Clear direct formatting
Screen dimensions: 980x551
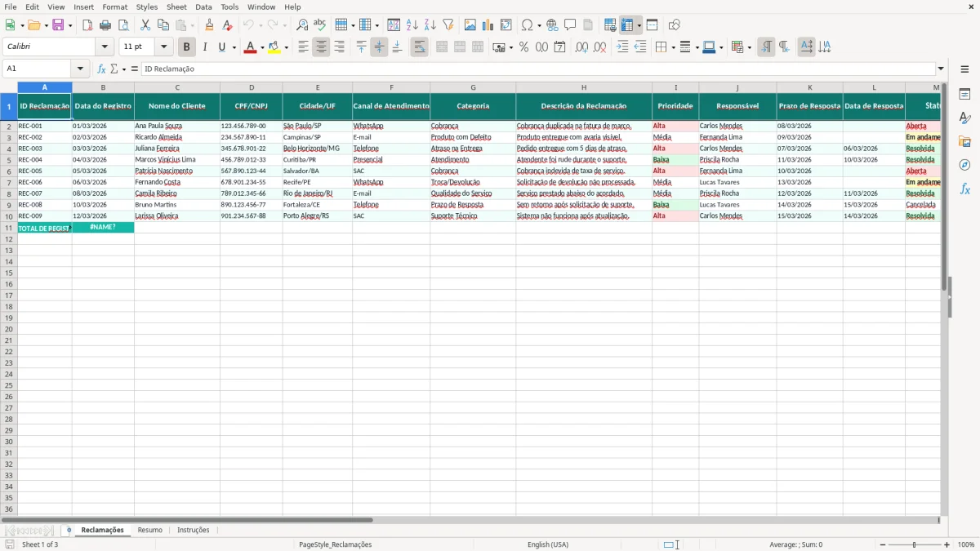point(227,25)
